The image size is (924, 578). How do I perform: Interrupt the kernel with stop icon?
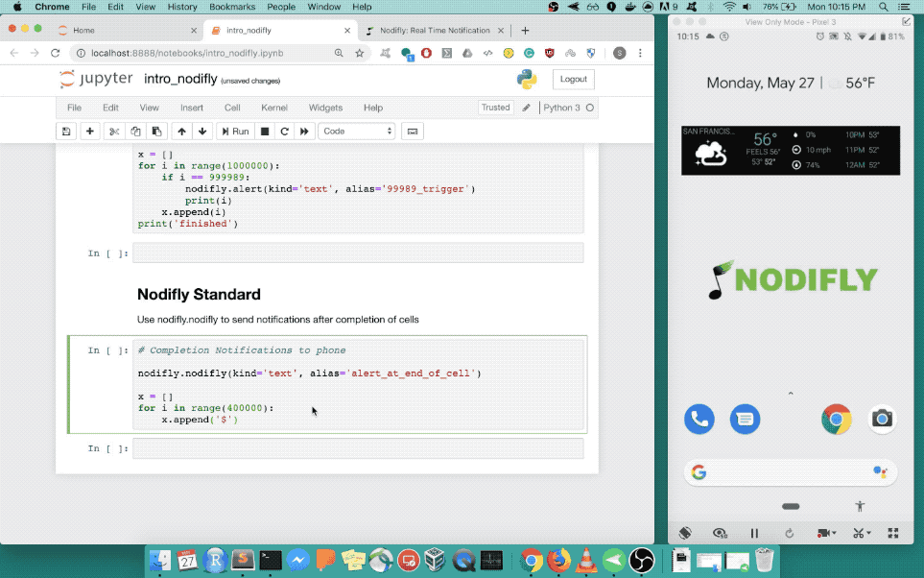(x=265, y=131)
